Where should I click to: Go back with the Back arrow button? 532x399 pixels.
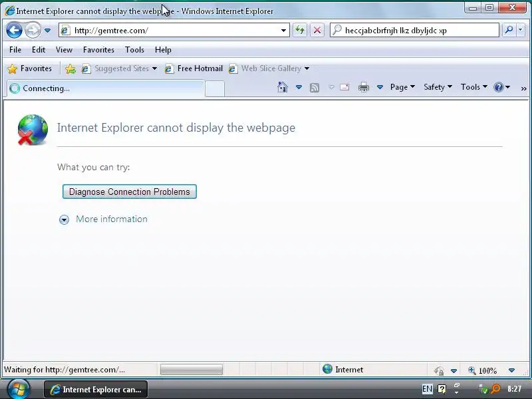click(x=14, y=31)
